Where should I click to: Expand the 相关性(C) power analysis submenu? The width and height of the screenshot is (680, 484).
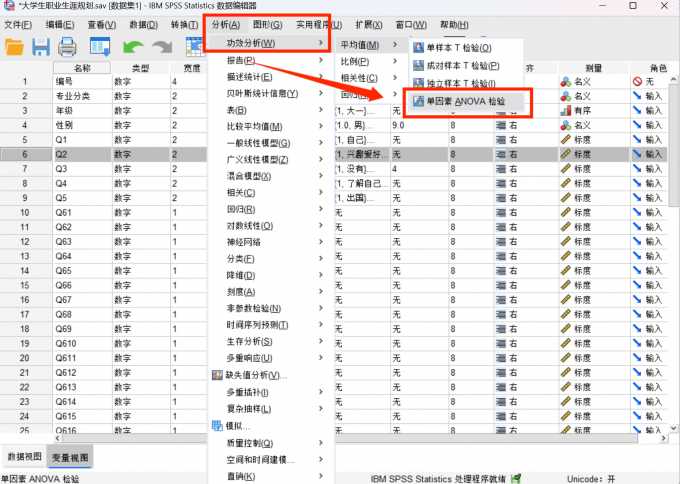point(370,78)
